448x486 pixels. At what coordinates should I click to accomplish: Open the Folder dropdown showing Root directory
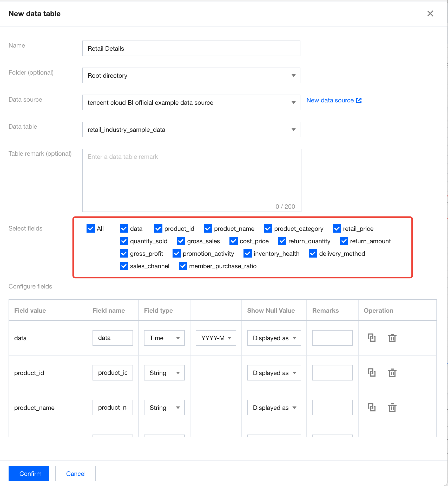click(x=191, y=75)
